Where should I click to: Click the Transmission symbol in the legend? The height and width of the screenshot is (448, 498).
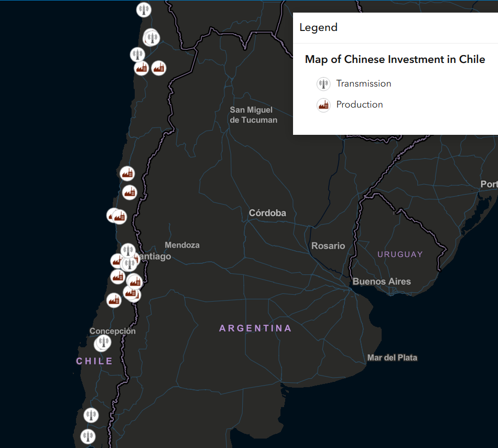(x=323, y=84)
